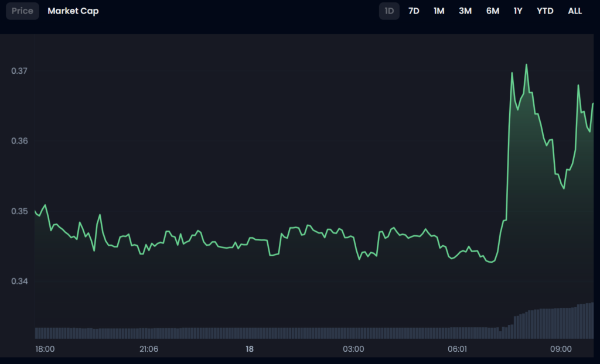Screen dimensions: 600x364
Task: Show the 3M chart range
Action: click(465, 11)
